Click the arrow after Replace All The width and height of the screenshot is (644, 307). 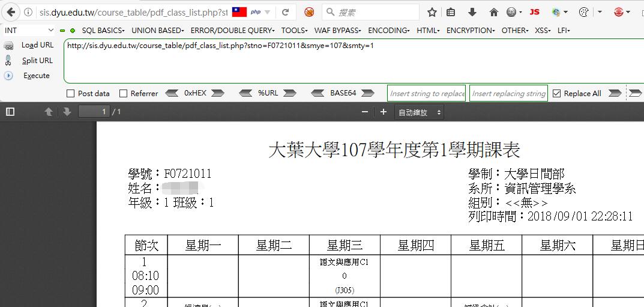pyautogui.click(x=615, y=93)
